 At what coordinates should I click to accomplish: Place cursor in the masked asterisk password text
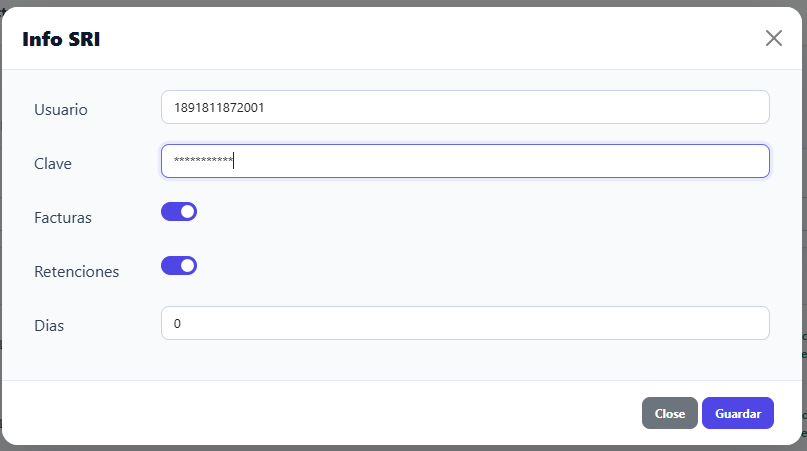click(203, 160)
